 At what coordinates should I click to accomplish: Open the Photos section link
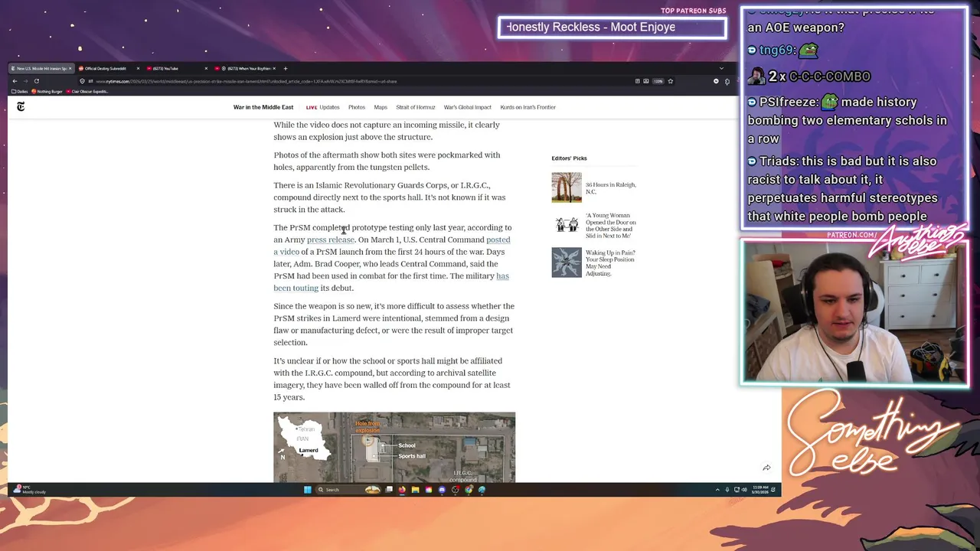click(x=357, y=107)
